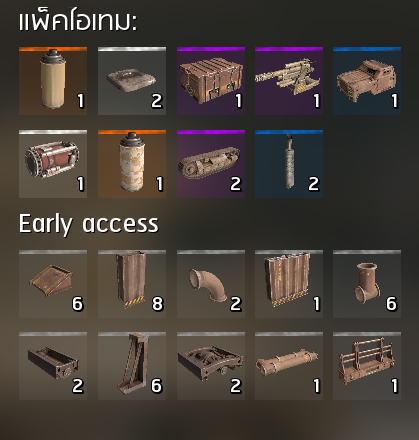Screen dimensions: 419x440
Task: Select the long horizontal pipe part
Action: pos(289,366)
